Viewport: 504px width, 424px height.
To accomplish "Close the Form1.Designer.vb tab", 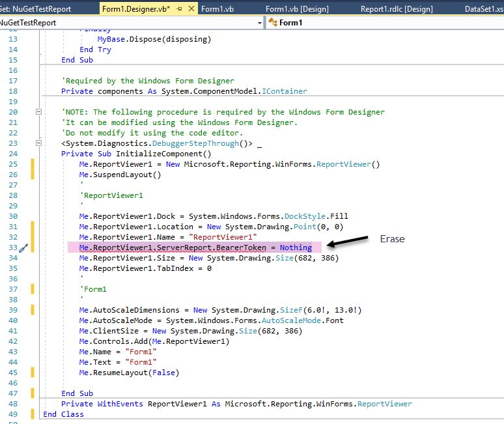I will point(191,8).
